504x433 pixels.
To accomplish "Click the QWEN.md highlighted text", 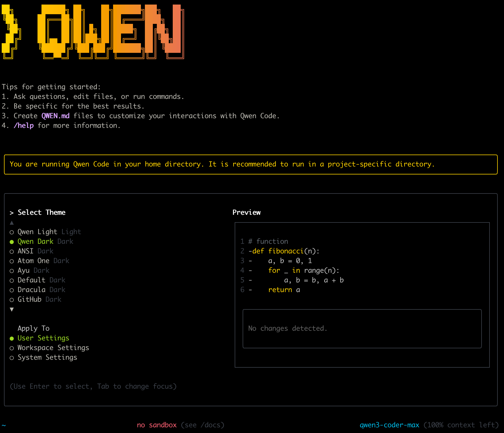I will pos(55,116).
